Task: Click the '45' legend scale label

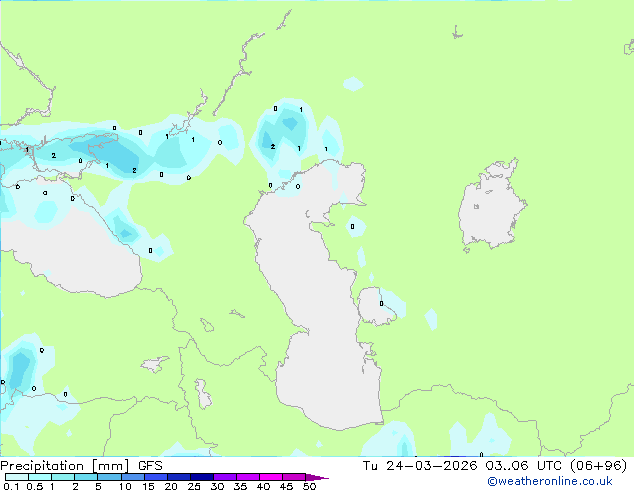Action: tap(286, 486)
